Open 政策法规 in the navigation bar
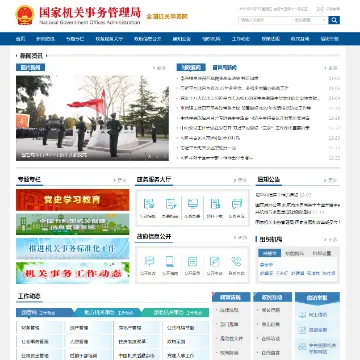This screenshot has width=360, height=360. pyautogui.click(x=270, y=39)
